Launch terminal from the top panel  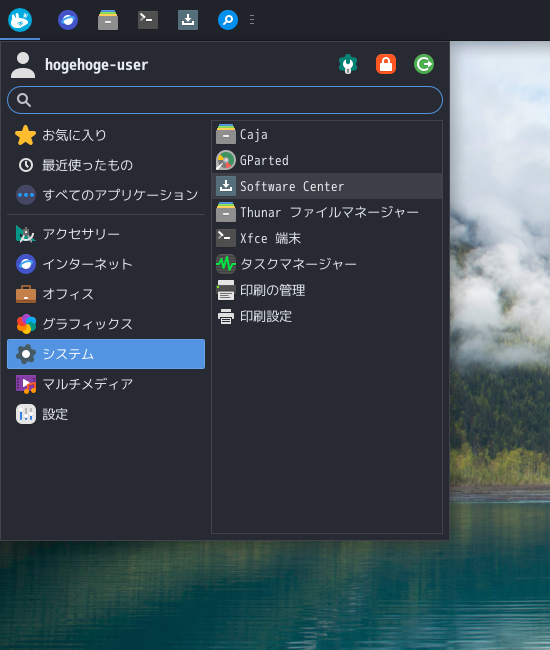click(148, 19)
